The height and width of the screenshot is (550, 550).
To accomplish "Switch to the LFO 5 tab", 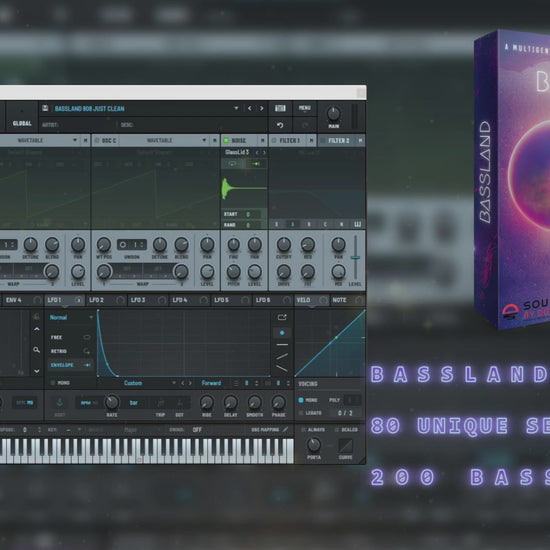I will tap(231, 300).
